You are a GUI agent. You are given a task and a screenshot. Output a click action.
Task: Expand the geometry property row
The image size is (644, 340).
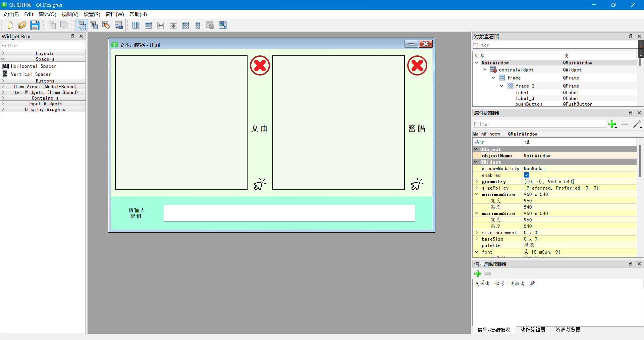point(477,182)
